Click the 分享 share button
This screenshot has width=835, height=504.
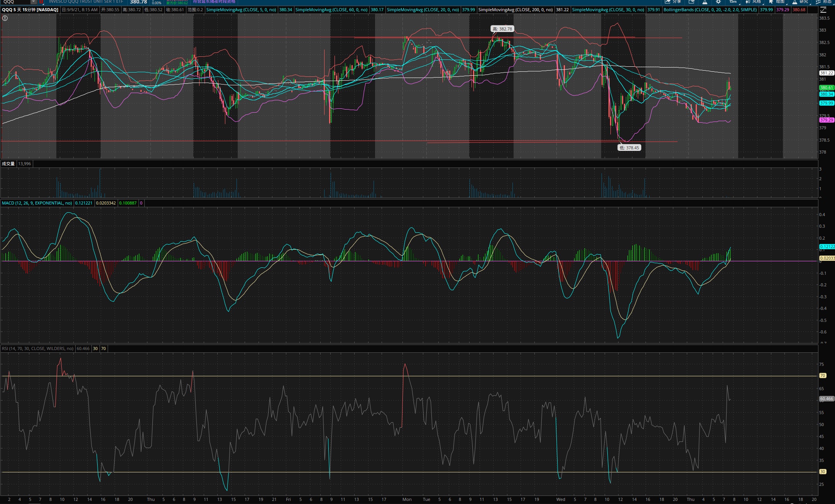673,2
